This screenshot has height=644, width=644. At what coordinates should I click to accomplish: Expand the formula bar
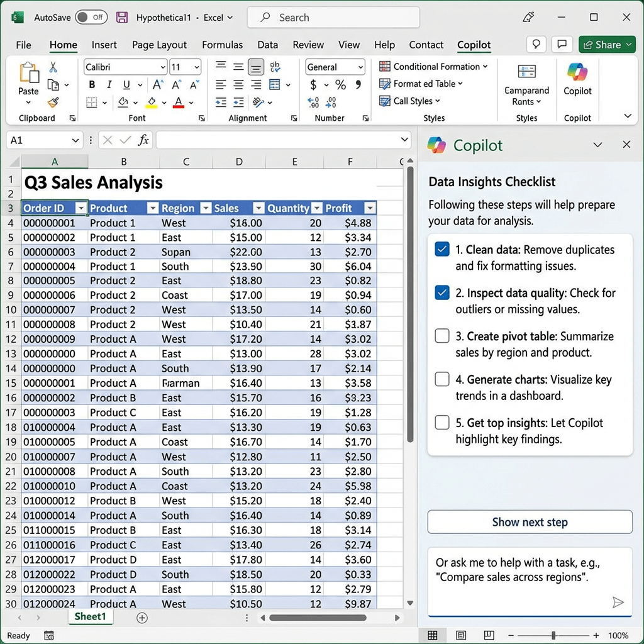pyautogui.click(x=404, y=140)
